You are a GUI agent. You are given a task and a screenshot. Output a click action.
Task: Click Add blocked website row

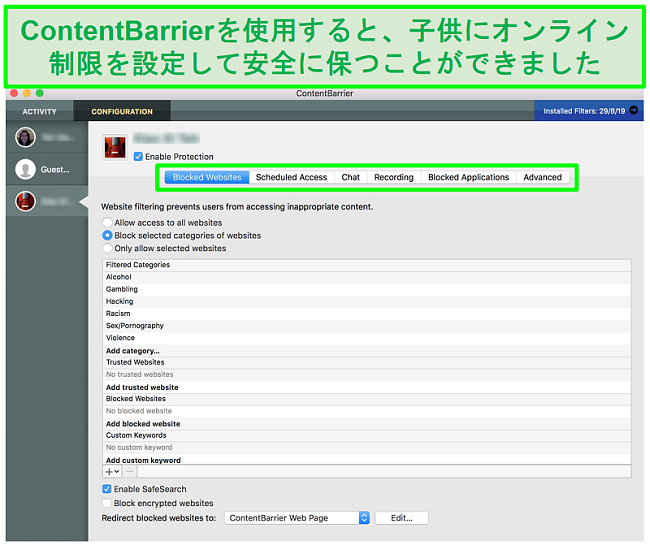pyautogui.click(x=366, y=424)
